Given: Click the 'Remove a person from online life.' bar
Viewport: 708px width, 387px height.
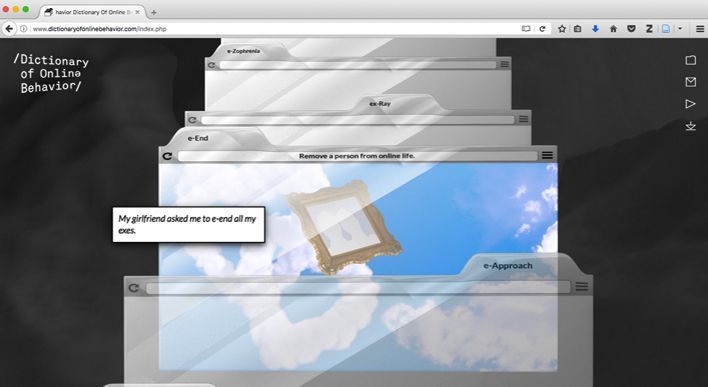Looking at the screenshot, I should point(357,156).
